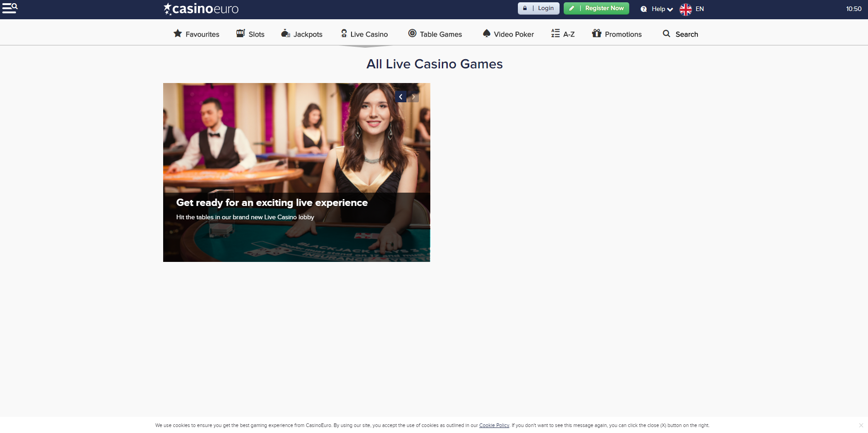Viewport: 868px width, 433px height.
Task: Click the Slots machine icon
Action: [x=241, y=33]
